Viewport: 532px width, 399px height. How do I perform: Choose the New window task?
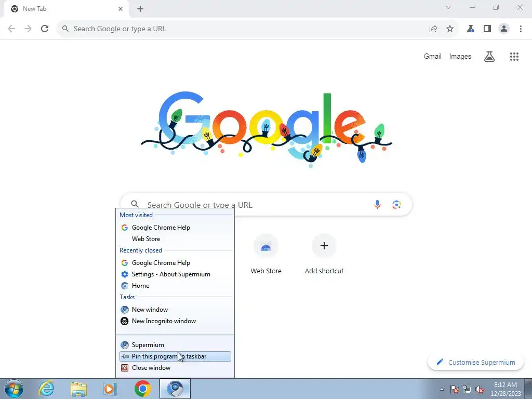[175, 310]
